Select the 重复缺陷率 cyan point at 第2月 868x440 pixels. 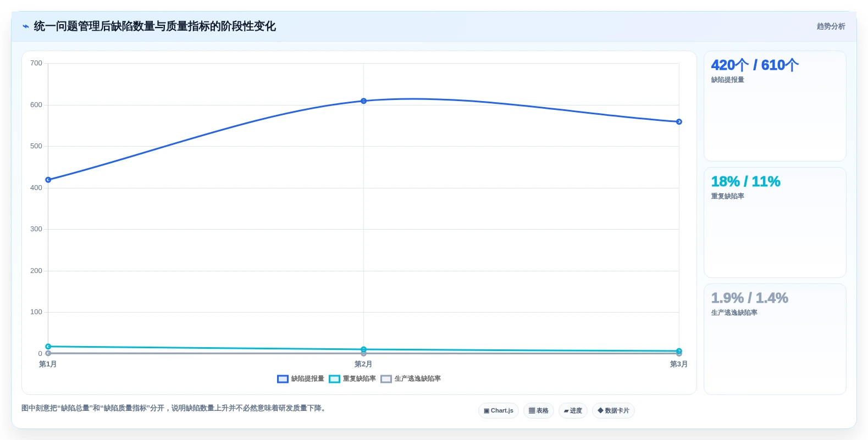click(x=363, y=349)
